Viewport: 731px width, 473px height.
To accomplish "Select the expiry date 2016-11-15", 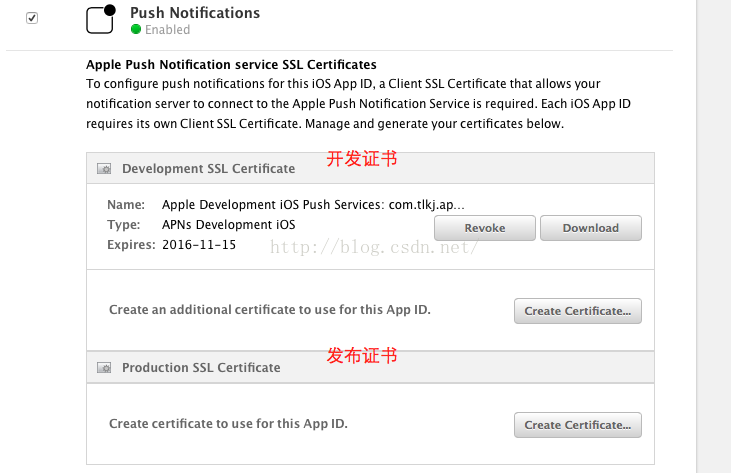I will click(199, 245).
